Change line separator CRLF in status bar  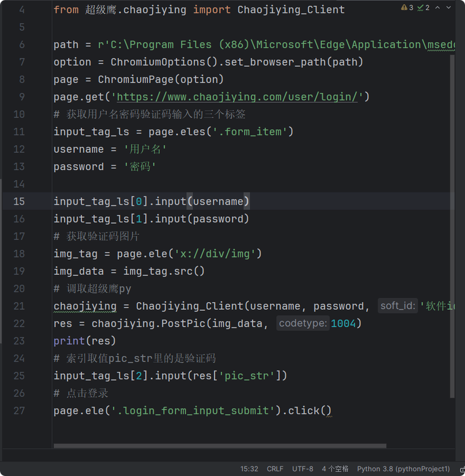point(275,468)
